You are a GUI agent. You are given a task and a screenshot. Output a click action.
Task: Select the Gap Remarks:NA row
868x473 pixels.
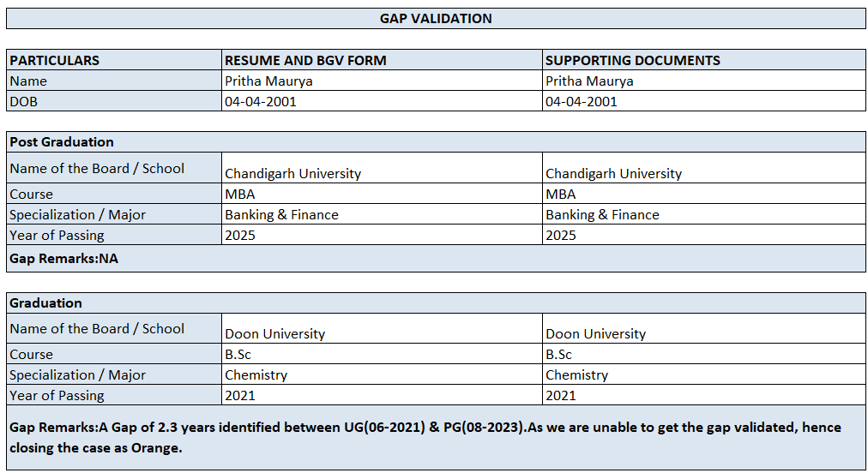tap(436, 258)
